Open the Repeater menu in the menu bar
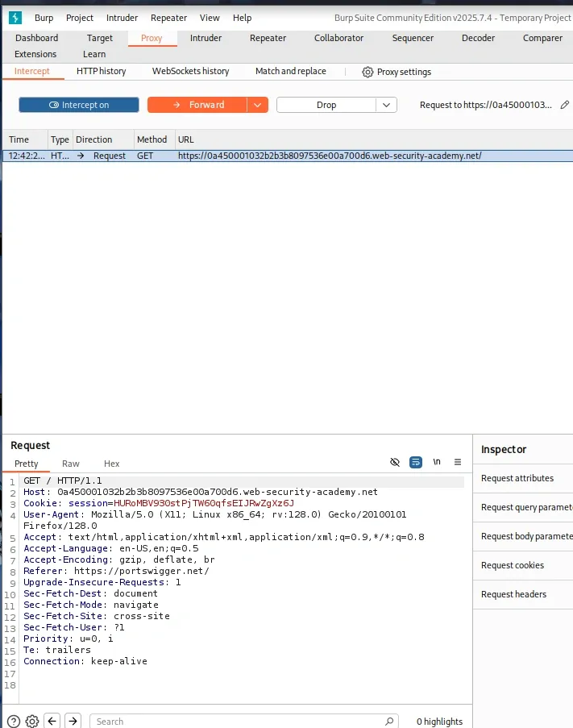 [169, 18]
